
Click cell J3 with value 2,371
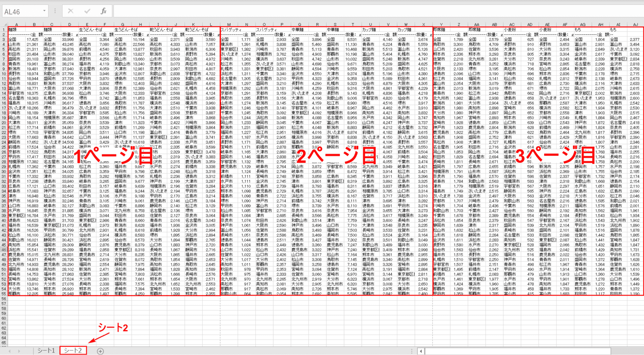point(176,39)
